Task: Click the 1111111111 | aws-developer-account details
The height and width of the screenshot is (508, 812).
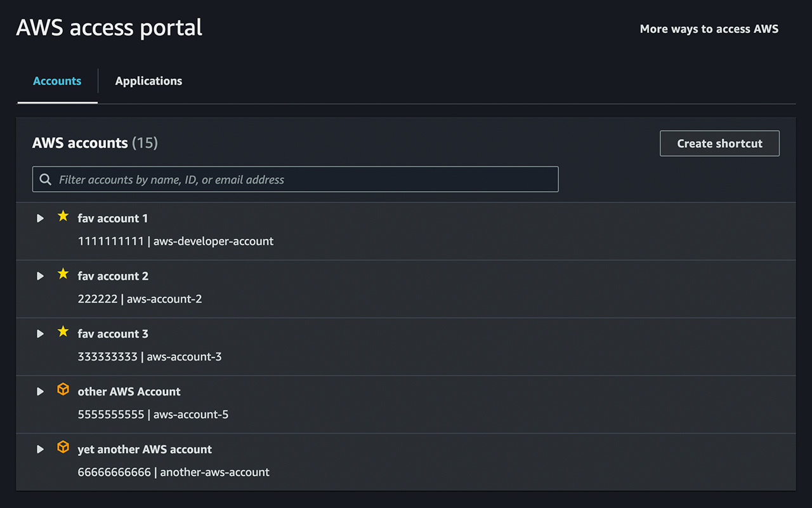Action: pyautogui.click(x=176, y=241)
